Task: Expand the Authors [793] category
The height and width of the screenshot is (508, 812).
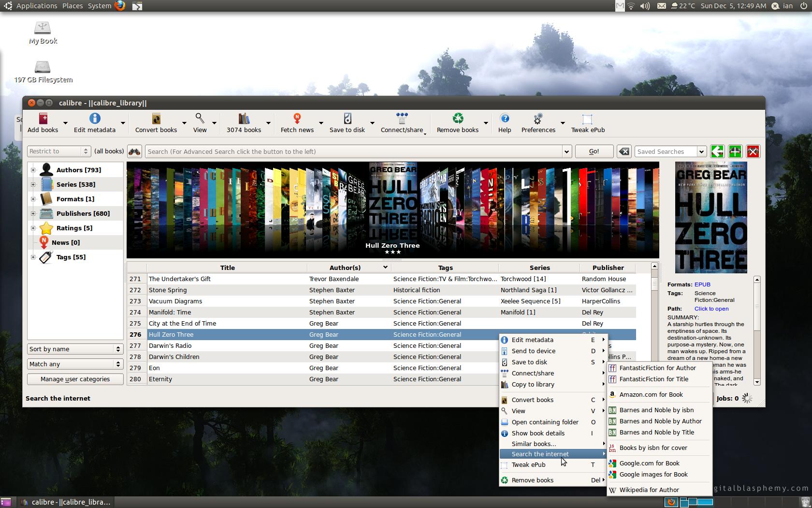Action: coord(33,170)
